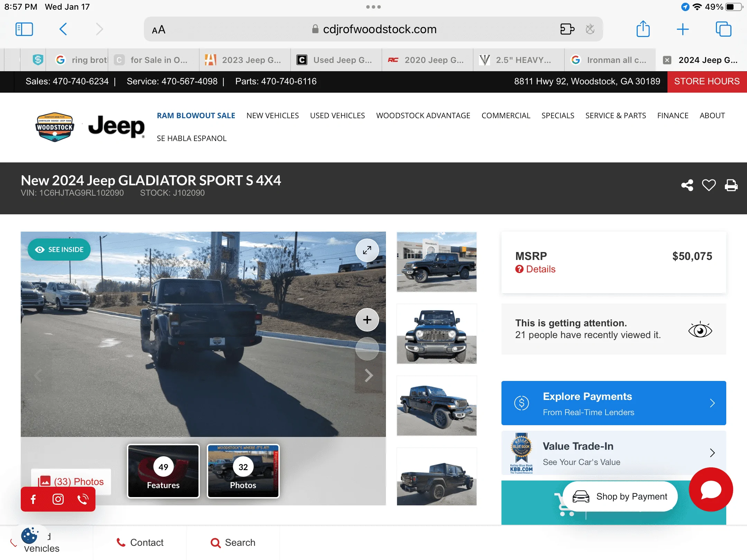Screen dimensions: 747x560
Task: Open Contact in bottom bar
Action: point(140,543)
